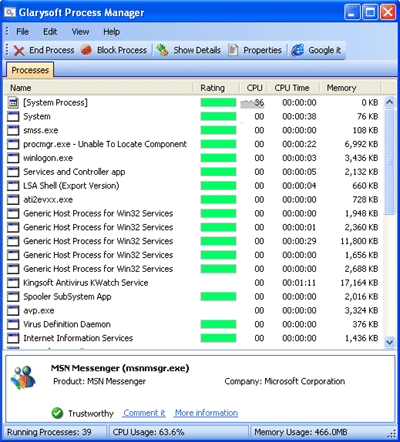
Task: Open the More information link
Action: click(206, 413)
